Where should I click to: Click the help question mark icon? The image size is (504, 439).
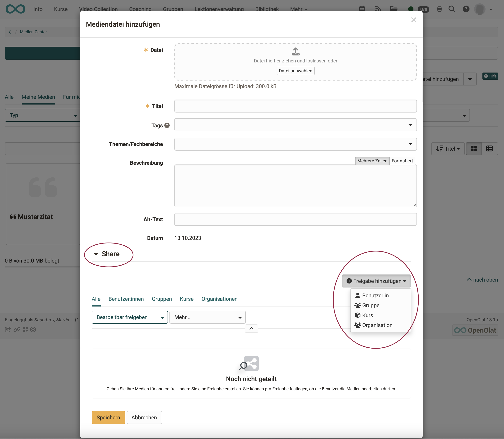466,9
